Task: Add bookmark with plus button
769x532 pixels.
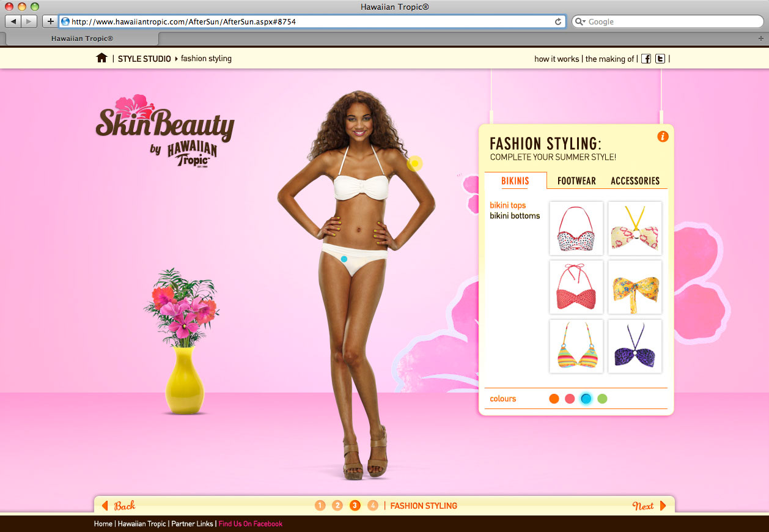Action: pyautogui.click(x=50, y=21)
